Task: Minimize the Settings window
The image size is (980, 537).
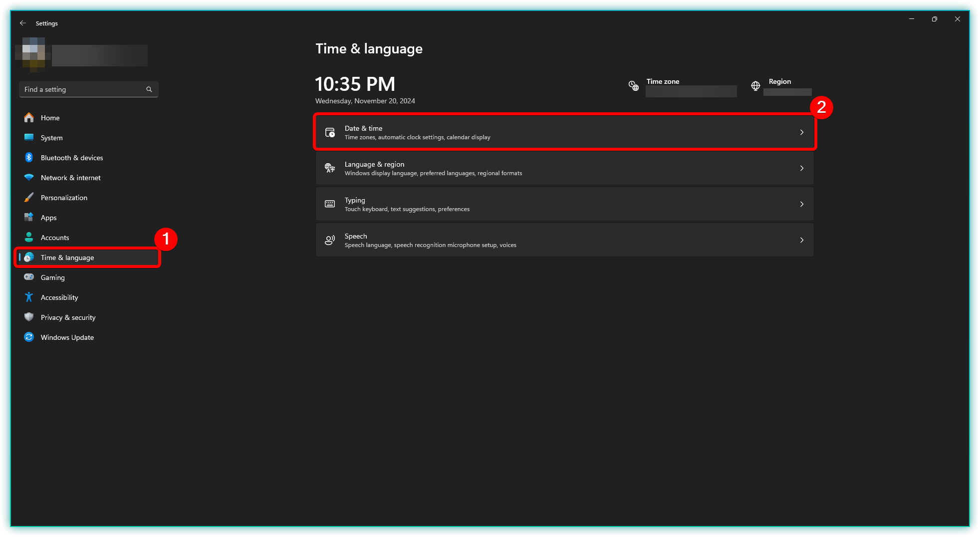Action: [912, 19]
